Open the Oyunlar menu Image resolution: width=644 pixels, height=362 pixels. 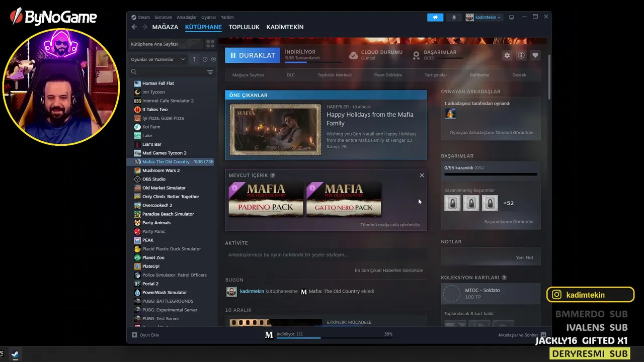(x=209, y=17)
